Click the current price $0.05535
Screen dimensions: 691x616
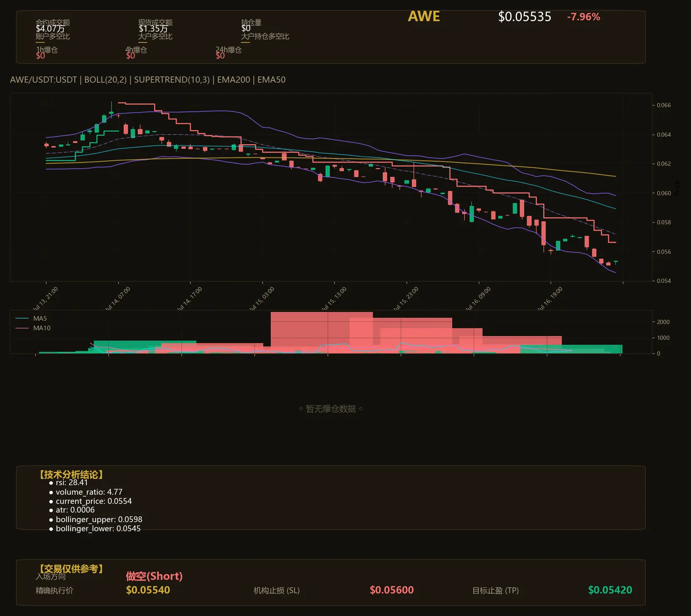(x=524, y=17)
